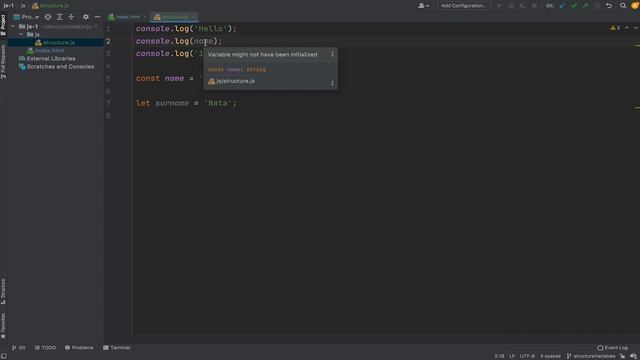Open Project panel gear settings
The height and width of the screenshot is (360, 640).
point(86,17)
